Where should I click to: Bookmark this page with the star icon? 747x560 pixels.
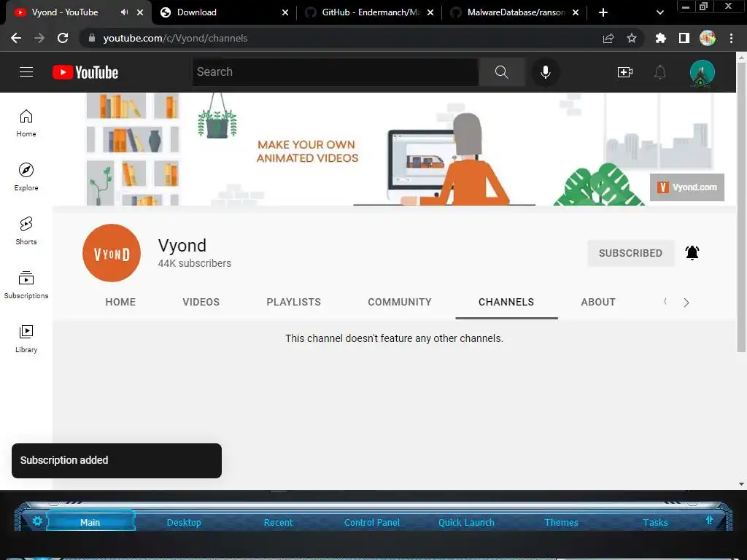point(632,38)
